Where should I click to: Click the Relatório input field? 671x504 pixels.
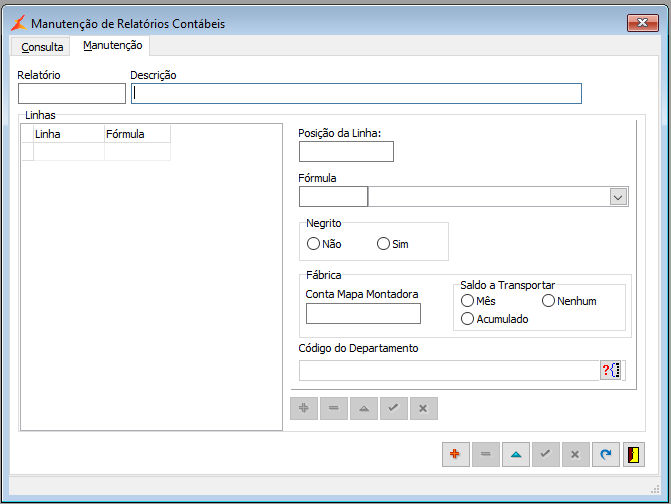click(x=72, y=94)
